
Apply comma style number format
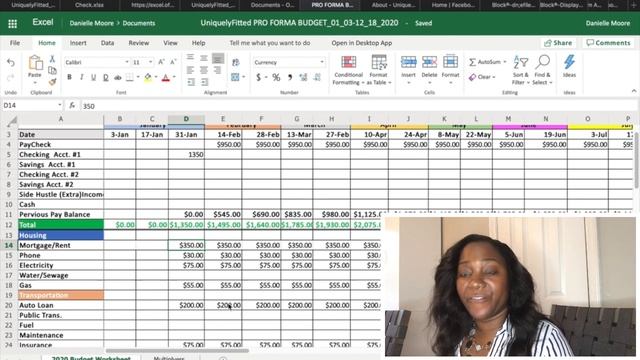coord(290,77)
